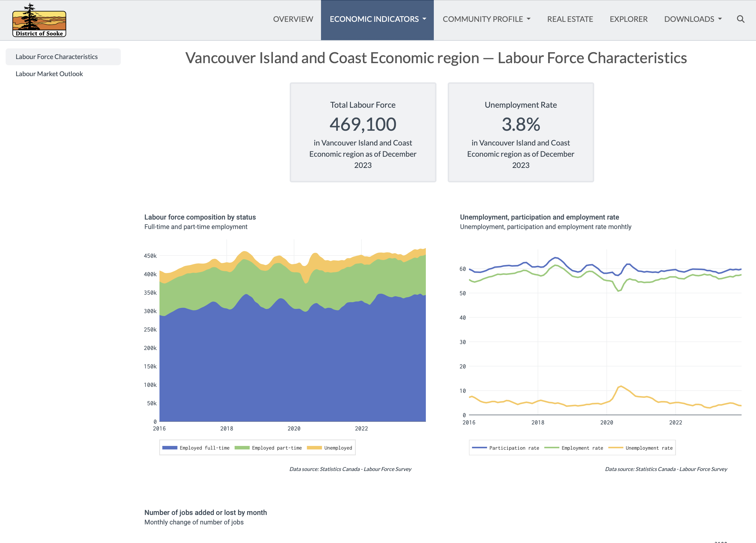
Task: Click the District of Sooke logo
Action: pyautogui.click(x=39, y=20)
